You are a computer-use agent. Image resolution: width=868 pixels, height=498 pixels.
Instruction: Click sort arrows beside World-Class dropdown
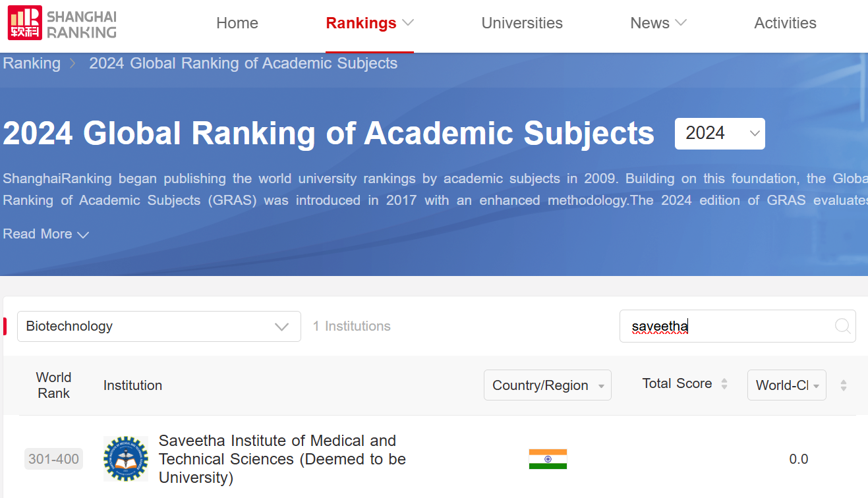tap(843, 386)
